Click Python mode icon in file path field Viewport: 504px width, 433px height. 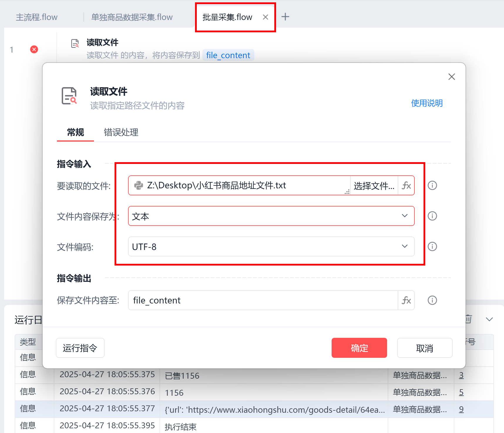click(x=138, y=185)
